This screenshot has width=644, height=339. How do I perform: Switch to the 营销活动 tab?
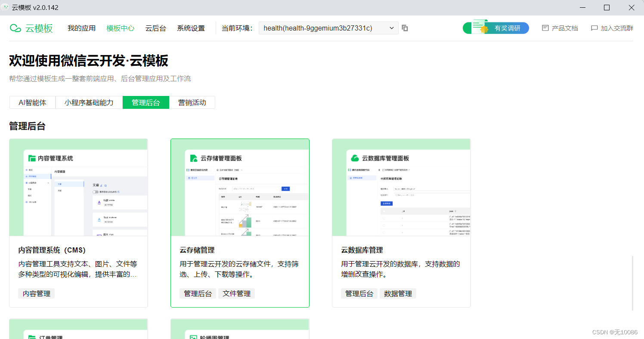(192, 102)
